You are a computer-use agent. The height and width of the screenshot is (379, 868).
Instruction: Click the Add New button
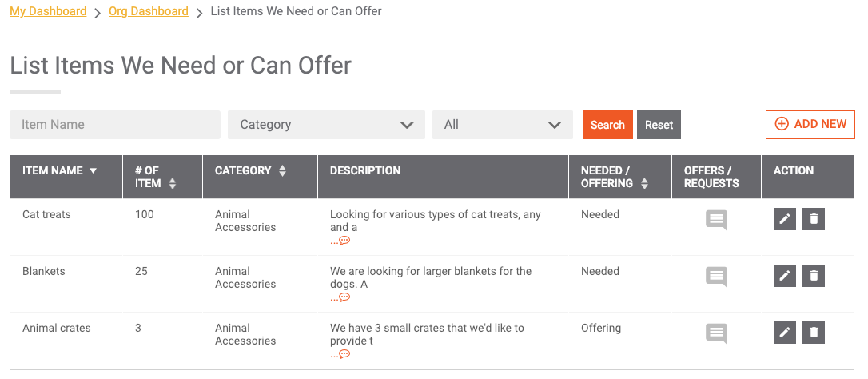810,124
